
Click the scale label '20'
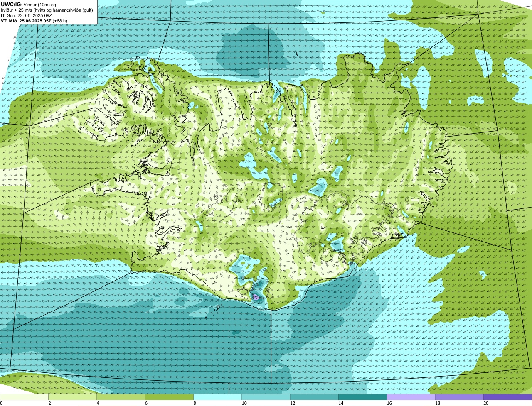pyautogui.click(x=486, y=403)
